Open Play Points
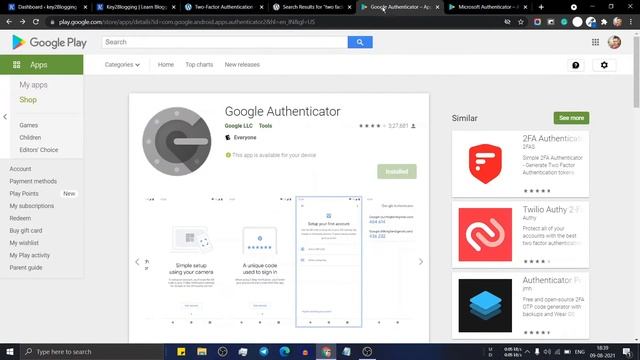 point(24,193)
